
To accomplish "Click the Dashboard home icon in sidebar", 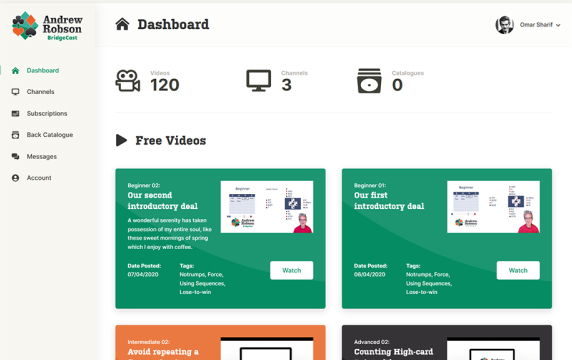I will point(15,70).
